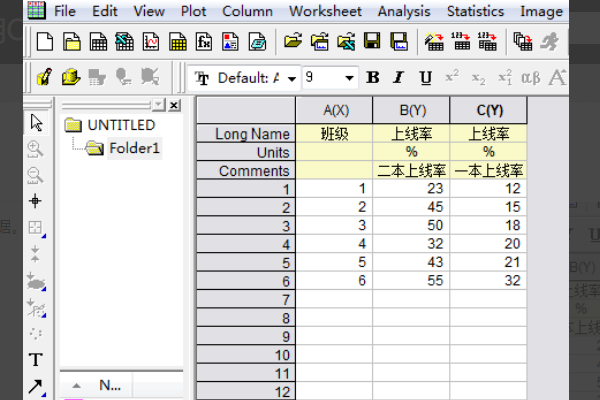
Task: Click the New Project icon
Action: [45, 41]
